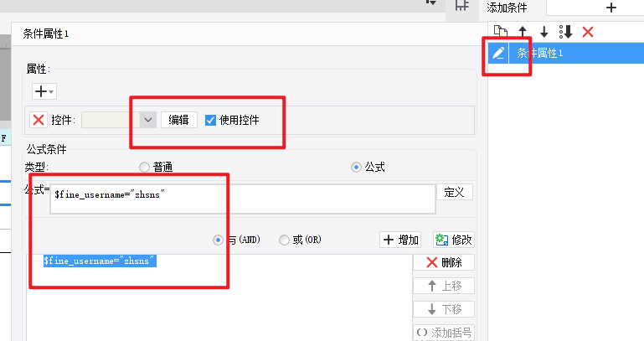Viewport: 644px width, 341px height.
Task: Toggle the 使用控件 checkbox
Action: click(210, 120)
